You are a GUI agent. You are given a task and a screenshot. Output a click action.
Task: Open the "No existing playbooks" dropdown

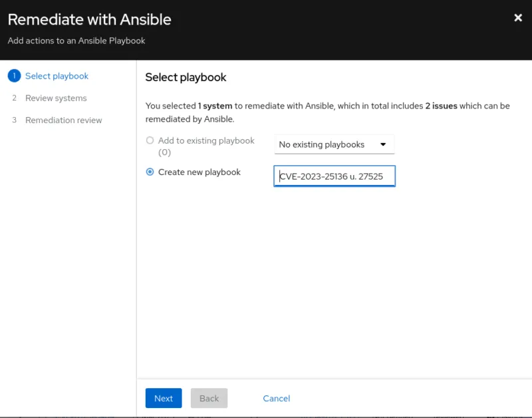pyautogui.click(x=334, y=144)
